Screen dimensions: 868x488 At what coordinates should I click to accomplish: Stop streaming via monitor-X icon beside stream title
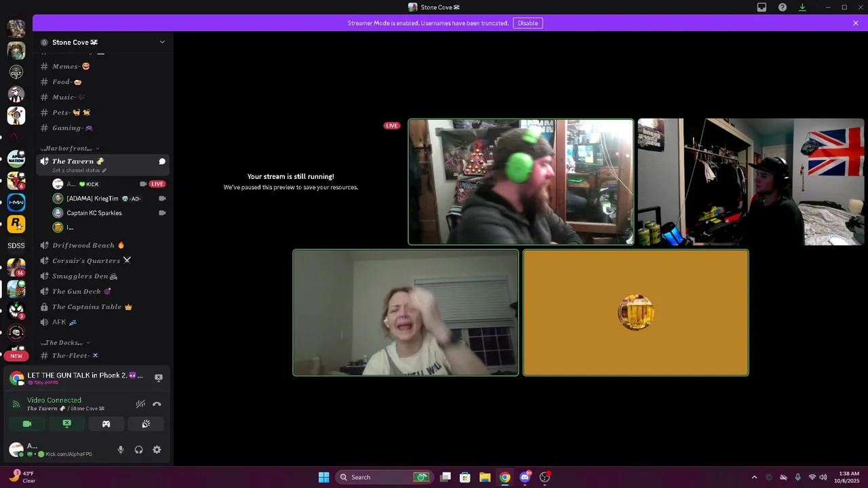click(x=159, y=378)
